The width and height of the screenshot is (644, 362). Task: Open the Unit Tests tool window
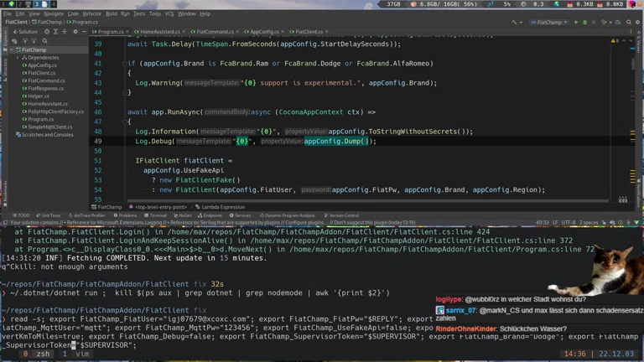click(48, 215)
